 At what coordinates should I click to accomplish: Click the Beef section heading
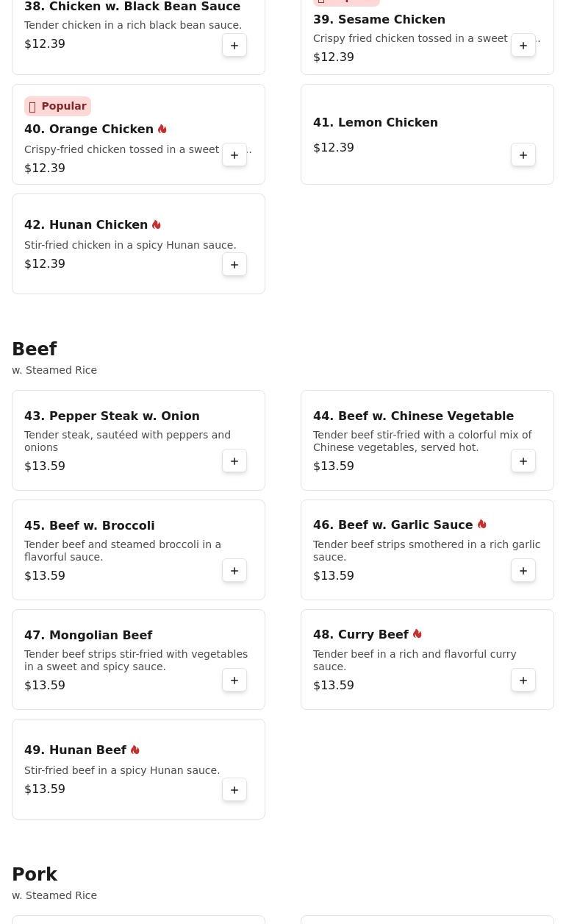point(35,349)
